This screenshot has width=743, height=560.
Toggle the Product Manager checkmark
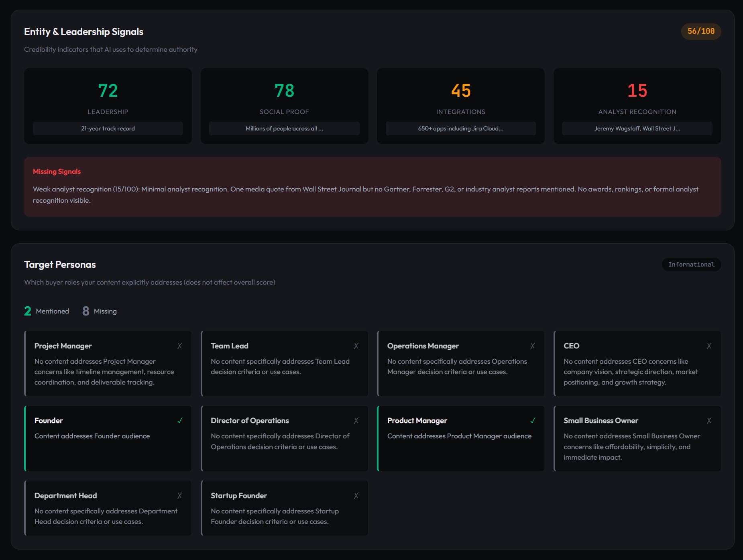coord(533,421)
